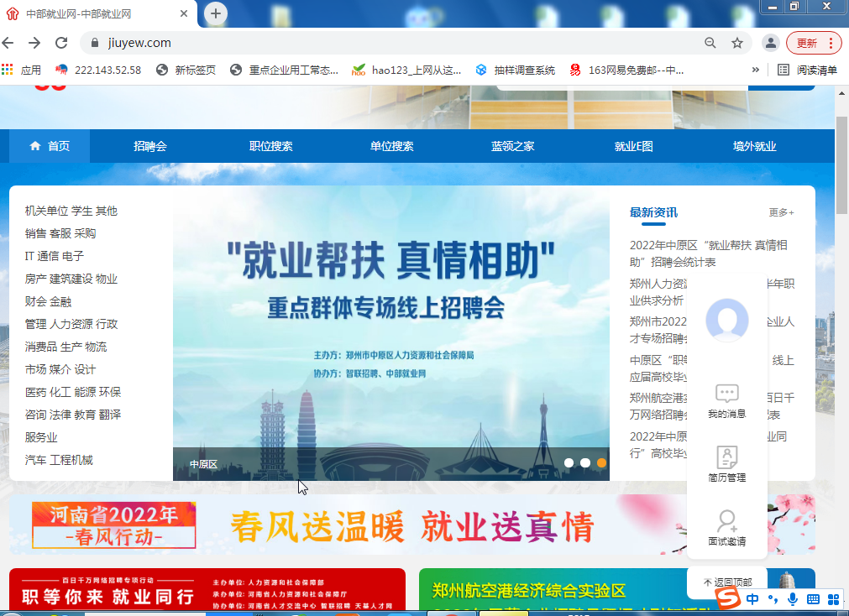This screenshot has width=849, height=616.
Task: Select the orange third carousel dot
Action: 601,462
